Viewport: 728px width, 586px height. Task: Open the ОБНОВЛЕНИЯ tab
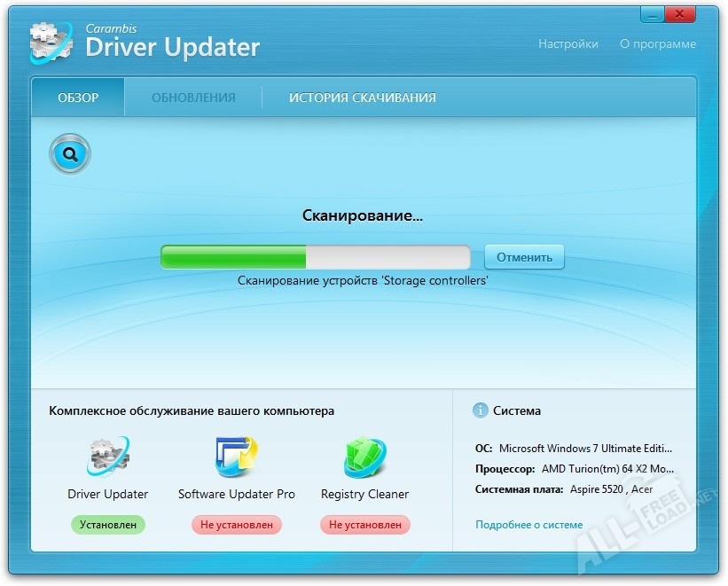pos(193,98)
